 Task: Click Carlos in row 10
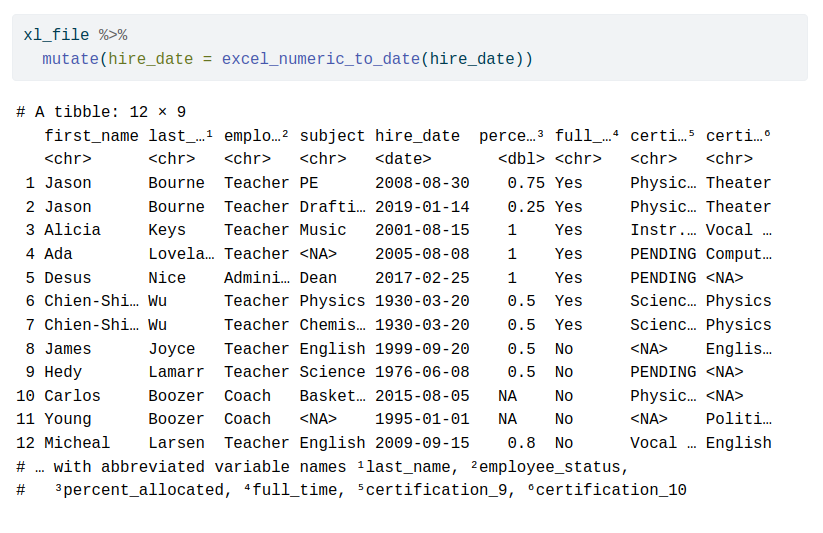click(x=72, y=396)
